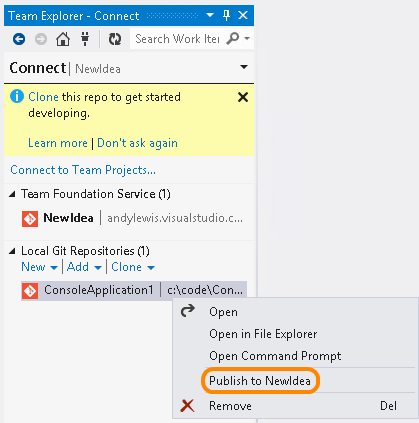The height and width of the screenshot is (423, 419).
Task: Click the Search Work Items field
Action: coord(177,39)
